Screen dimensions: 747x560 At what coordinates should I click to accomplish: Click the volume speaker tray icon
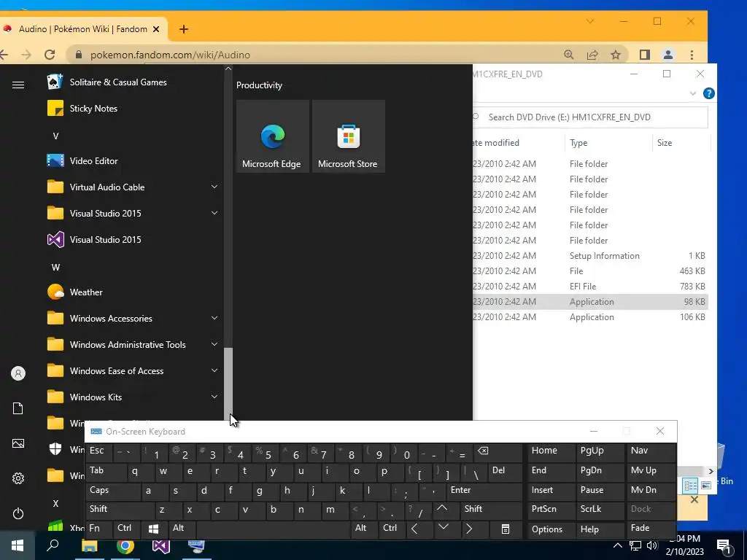(x=651, y=545)
